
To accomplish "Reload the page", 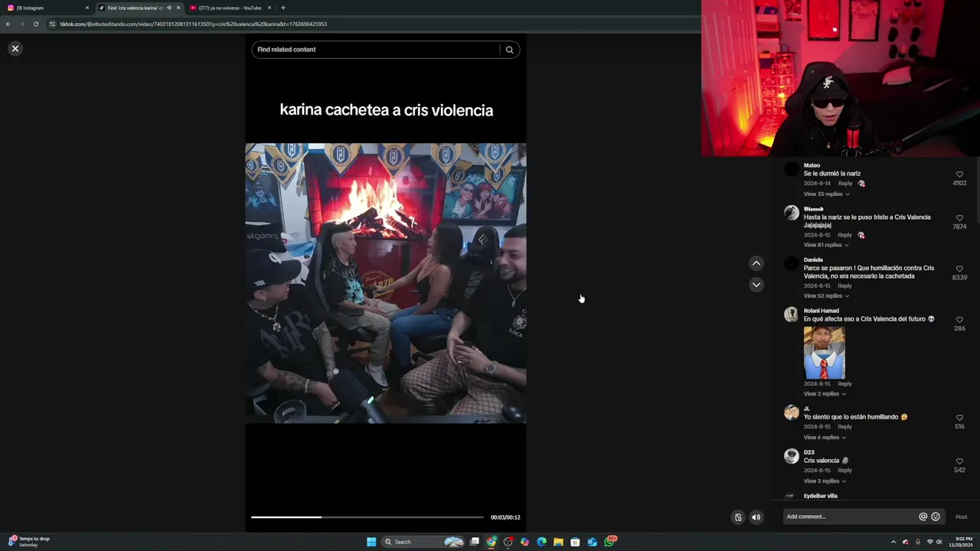I will click(36, 24).
